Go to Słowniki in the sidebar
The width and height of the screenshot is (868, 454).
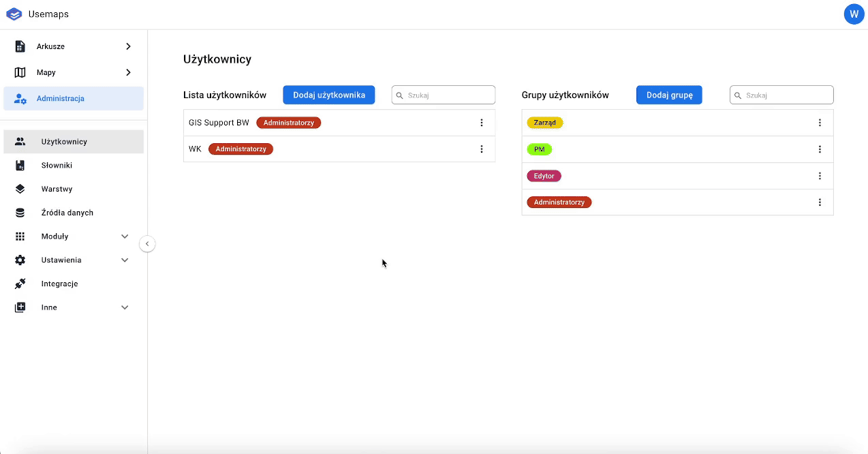tap(57, 166)
